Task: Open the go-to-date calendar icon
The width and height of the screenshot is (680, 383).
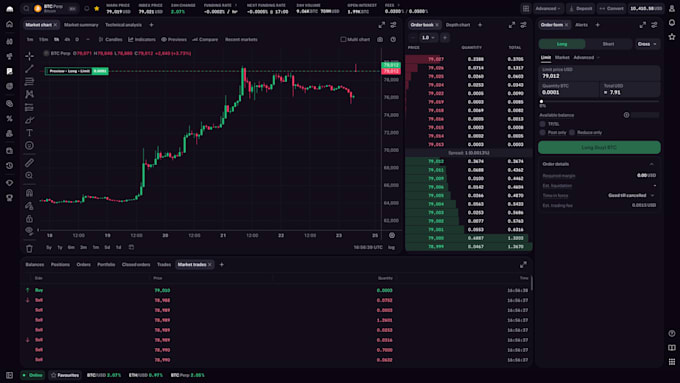Action: point(131,247)
